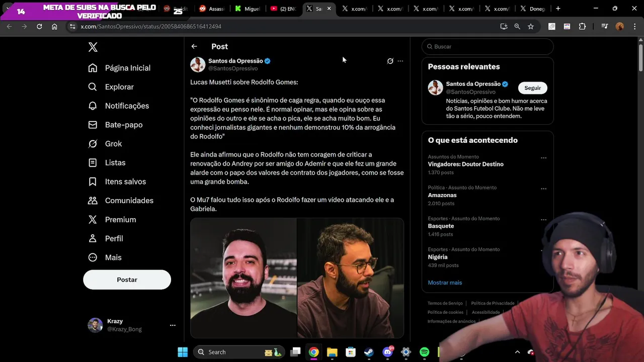This screenshot has width=644, height=362.
Task: Switch to the YouTube (2) ENC tab
Action: point(284,9)
